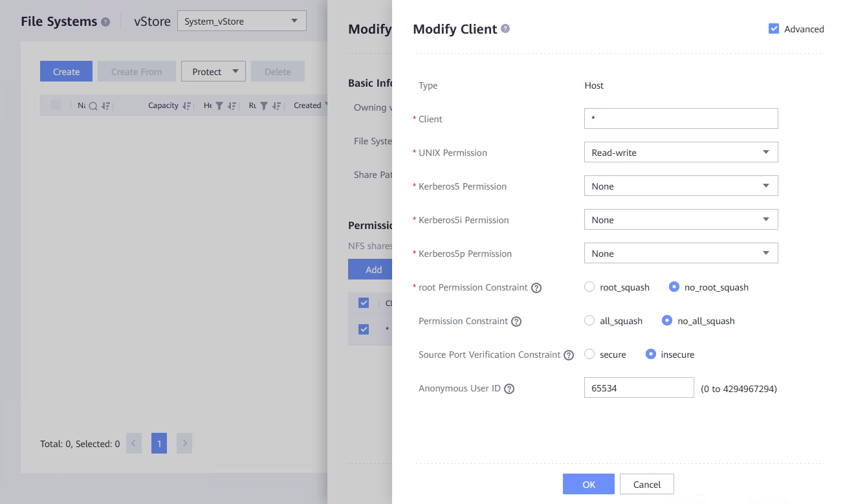This screenshot has width=845, height=504.
Task: Click help icon next to Anonymous User ID
Action: 509,389
